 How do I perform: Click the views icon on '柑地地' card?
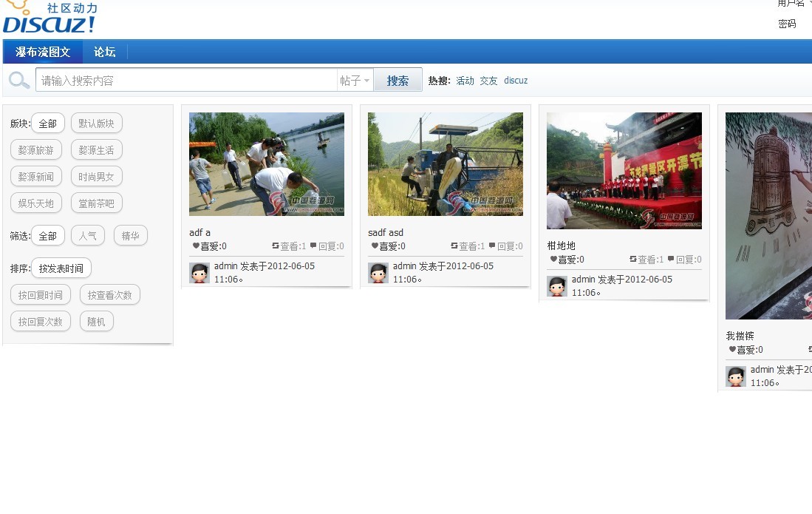tap(632, 259)
